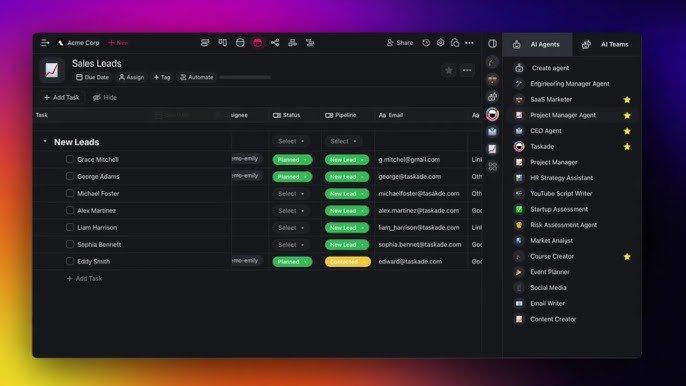Viewport: 686px width, 386px height.
Task: Select Engineering Manager Agent from list
Action: pos(570,84)
